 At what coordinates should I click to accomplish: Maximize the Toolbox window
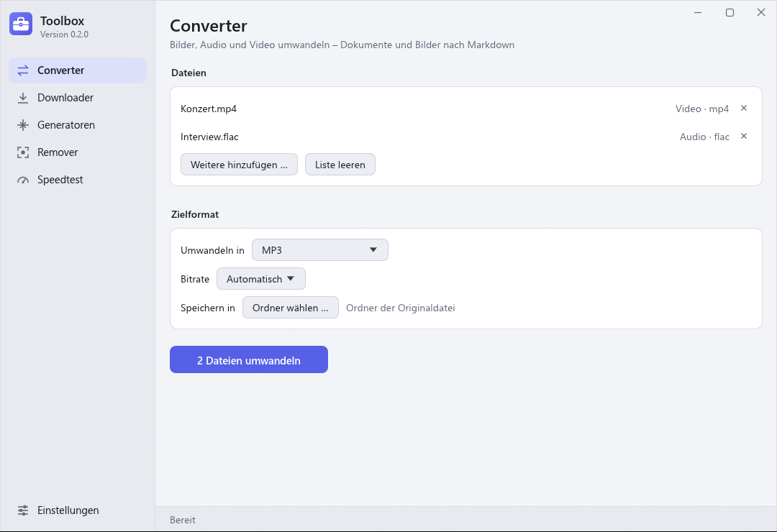[x=730, y=12]
